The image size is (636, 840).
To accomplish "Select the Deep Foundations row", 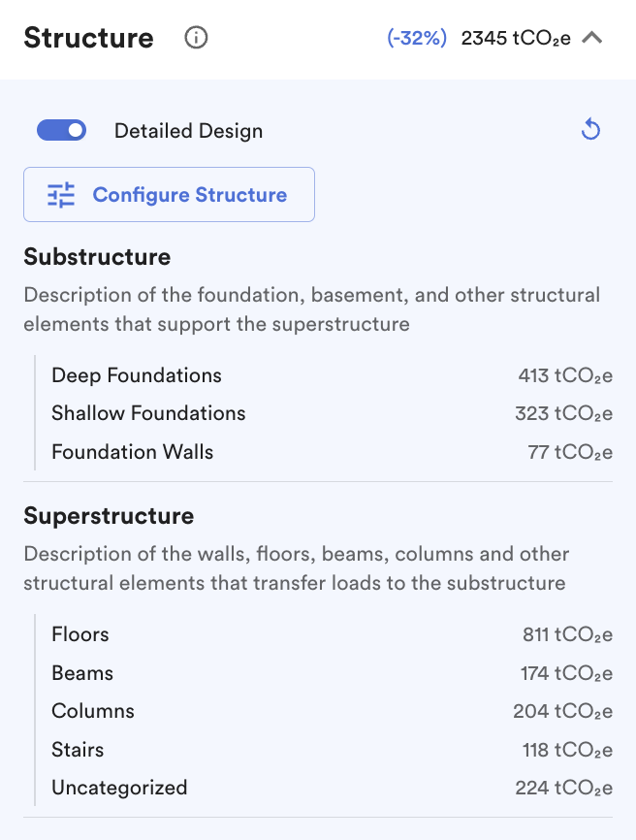I will click(x=137, y=375).
